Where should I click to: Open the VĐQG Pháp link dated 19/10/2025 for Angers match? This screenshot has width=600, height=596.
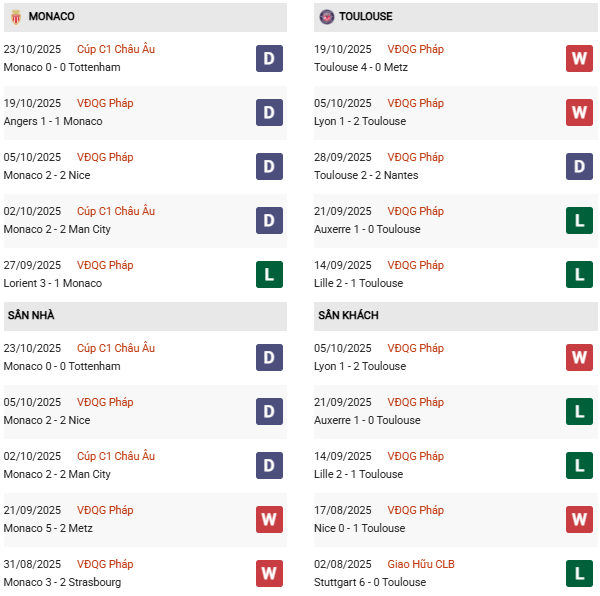pyautogui.click(x=106, y=103)
